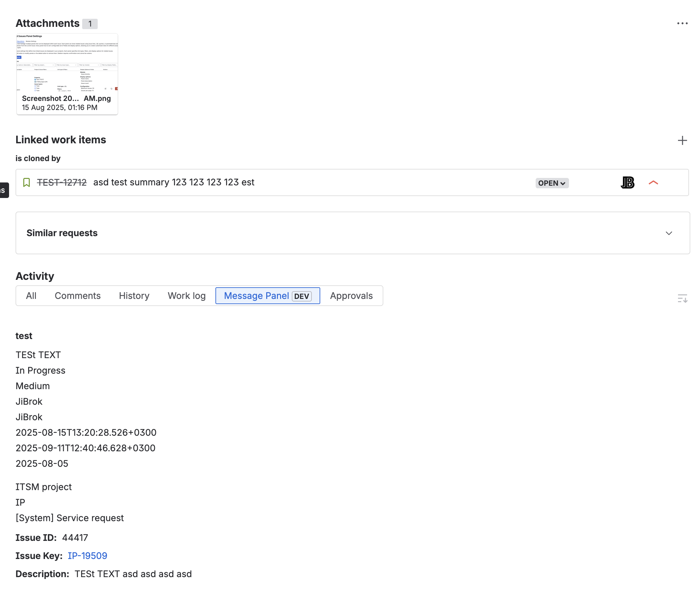Click the bookmark icon beside TEST-12712

coord(27,182)
